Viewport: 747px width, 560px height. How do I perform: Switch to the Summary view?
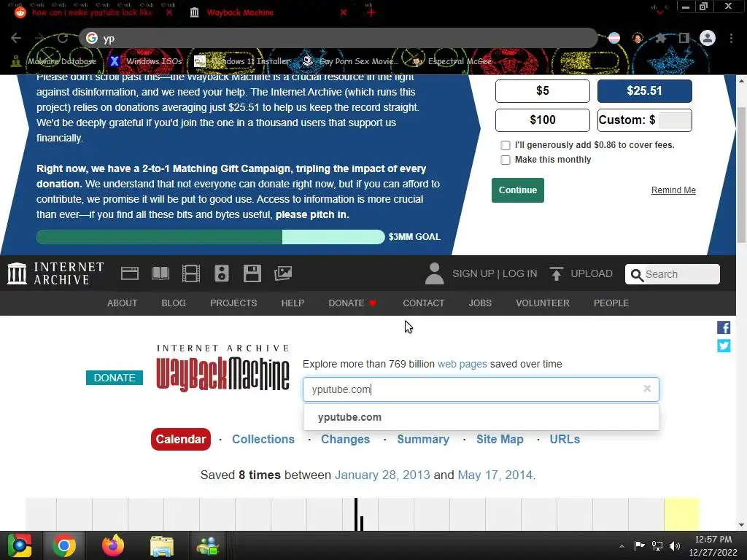coord(423,439)
